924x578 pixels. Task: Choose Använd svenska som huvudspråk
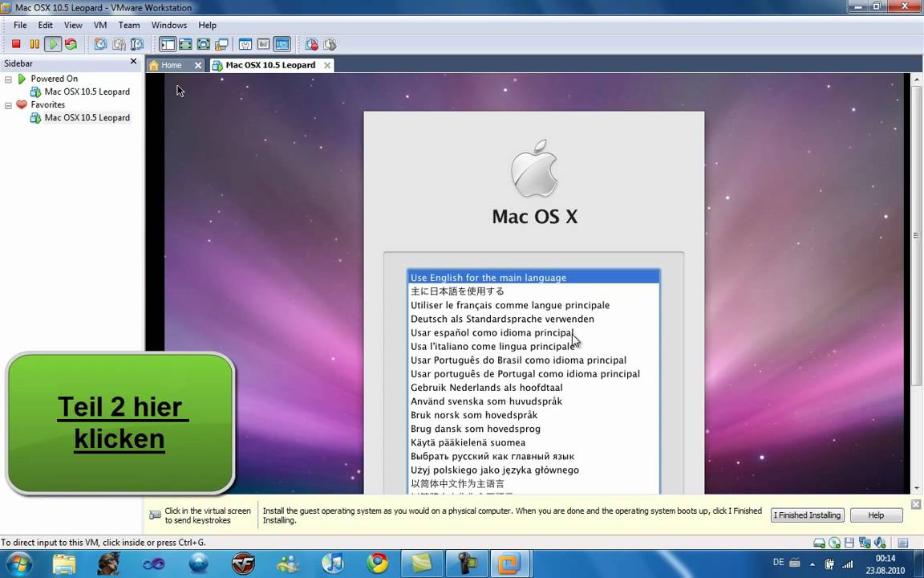pyautogui.click(x=533, y=401)
